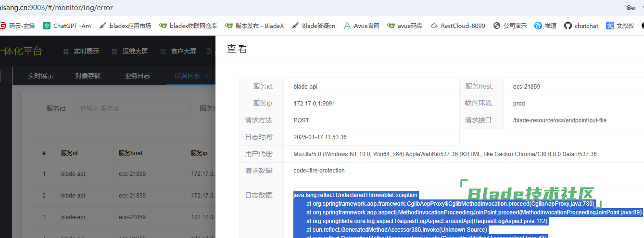Viewport: 644px width, 238px height.
Task: Select row 2 blade-api cell in table
Action: tap(73, 196)
